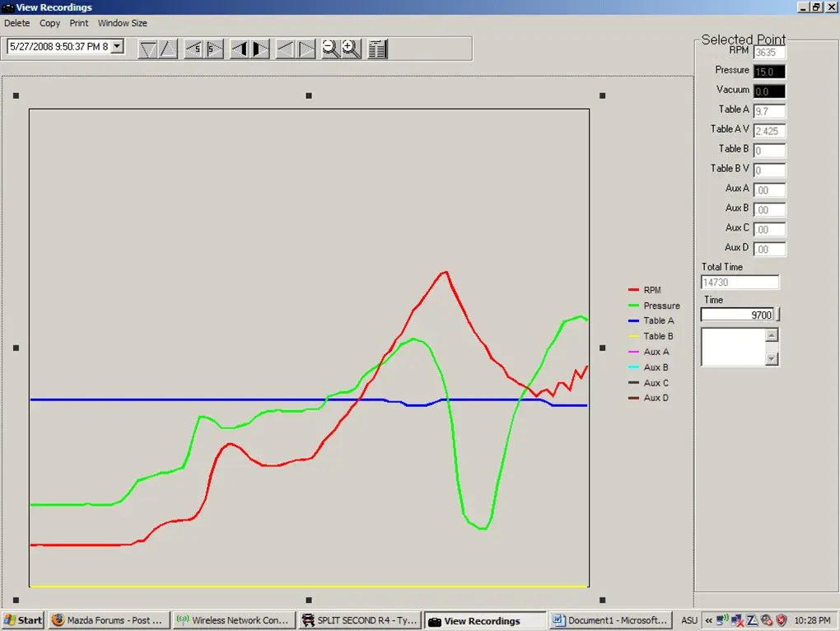Open the Print menu
The width and height of the screenshot is (840, 631).
point(79,23)
